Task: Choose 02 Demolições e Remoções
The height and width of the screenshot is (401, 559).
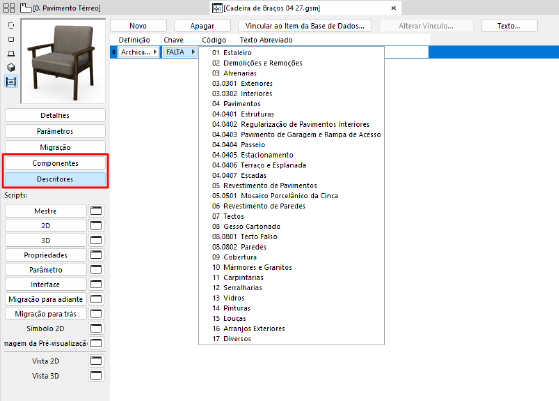Action: tap(291, 63)
